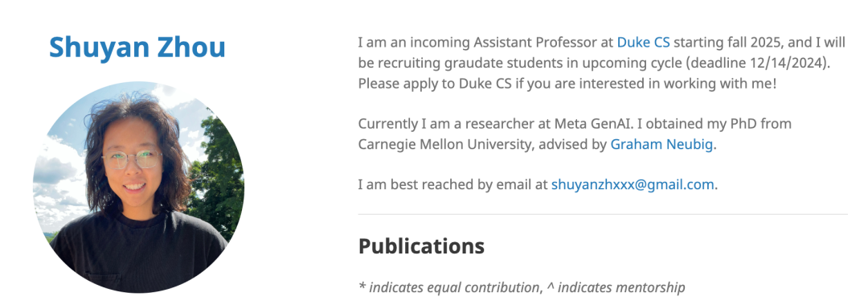Follow the Graham Neubig advisor link
Viewport: 868px width, 305px height.
pyautogui.click(x=661, y=145)
